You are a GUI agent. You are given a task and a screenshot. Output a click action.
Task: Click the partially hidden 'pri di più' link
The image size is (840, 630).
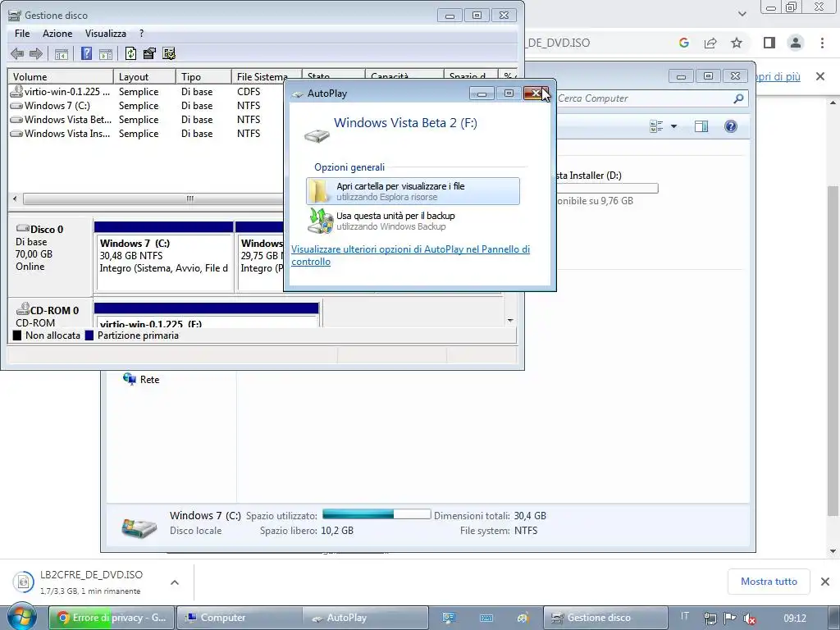click(777, 76)
